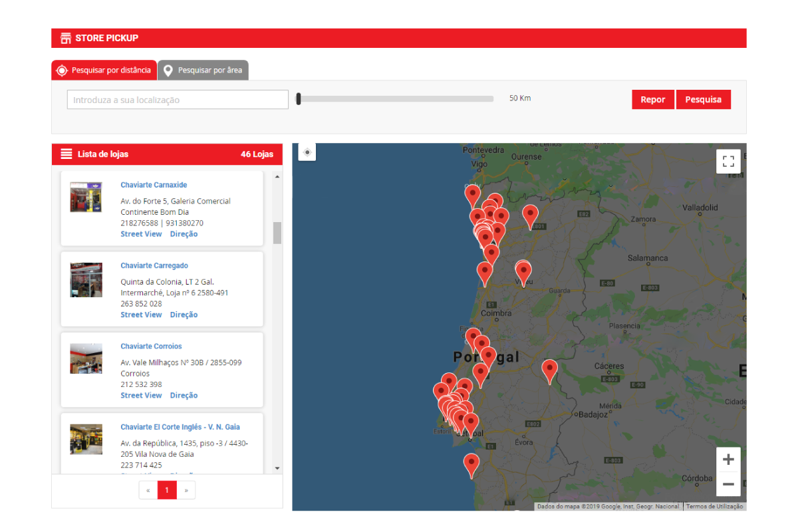Center map using the my-location button
The image size is (798, 532).
click(307, 152)
